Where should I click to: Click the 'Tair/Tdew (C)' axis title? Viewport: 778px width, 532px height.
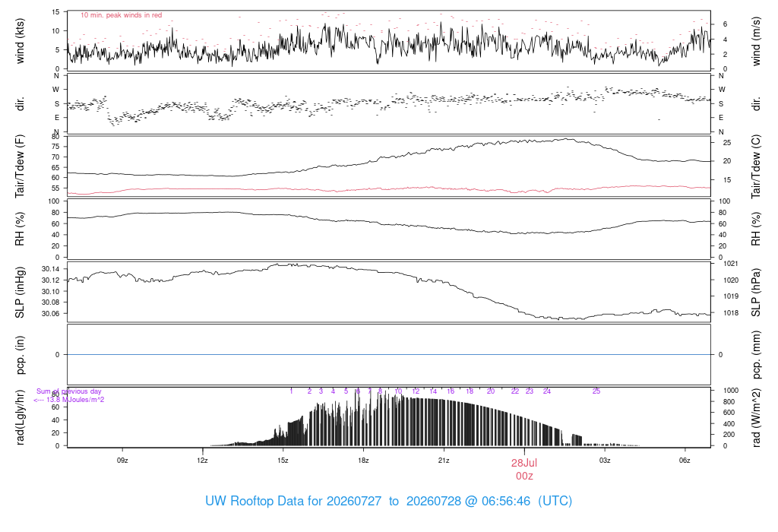tap(756, 166)
